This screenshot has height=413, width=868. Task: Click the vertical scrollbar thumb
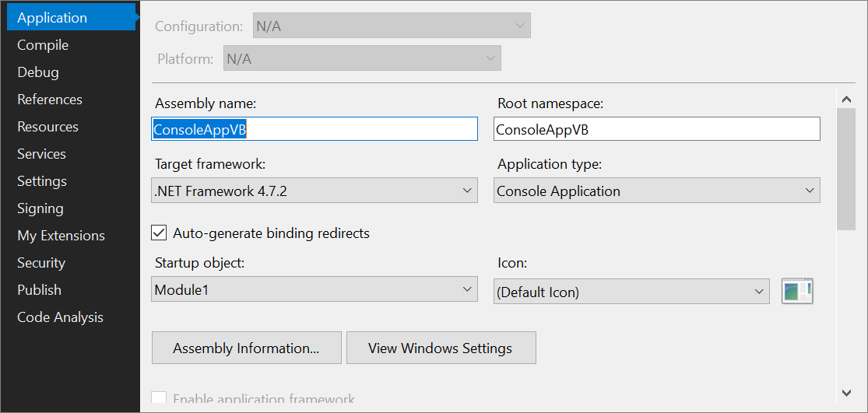[x=846, y=170]
